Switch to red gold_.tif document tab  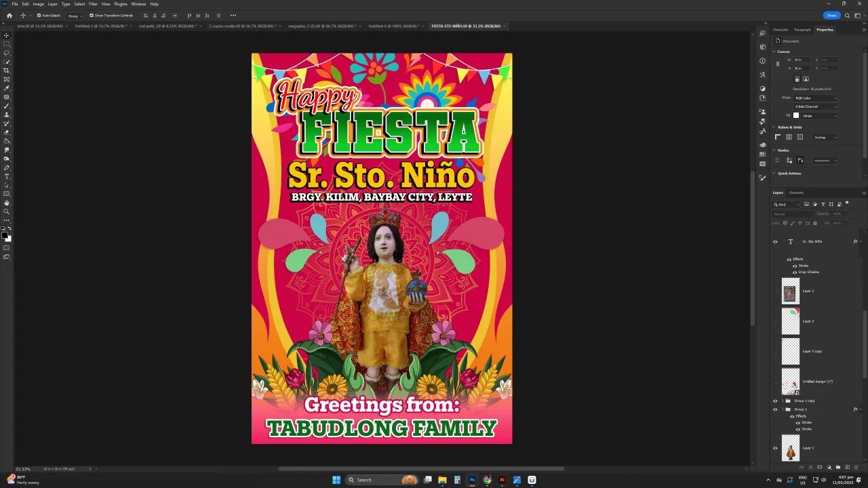pyautogui.click(x=167, y=26)
